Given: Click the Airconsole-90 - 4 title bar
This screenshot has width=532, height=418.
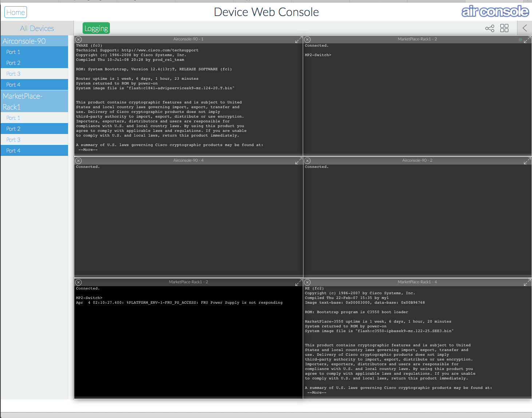Looking at the screenshot, I should [188, 160].
